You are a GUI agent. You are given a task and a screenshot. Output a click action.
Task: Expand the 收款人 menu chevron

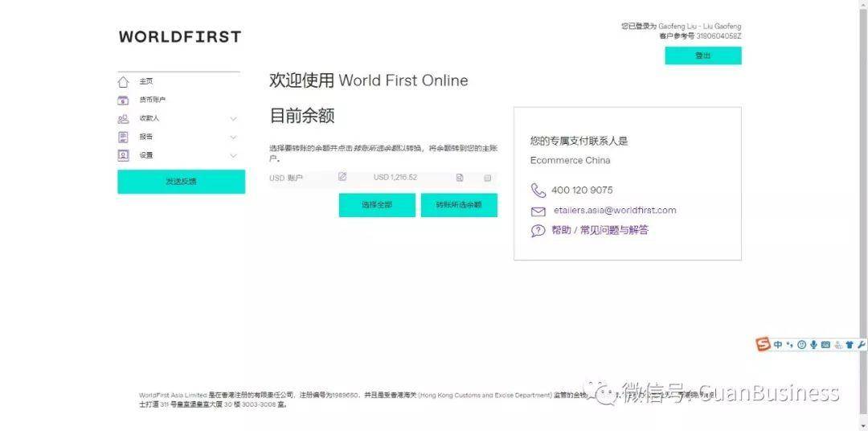click(x=233, y=118)
